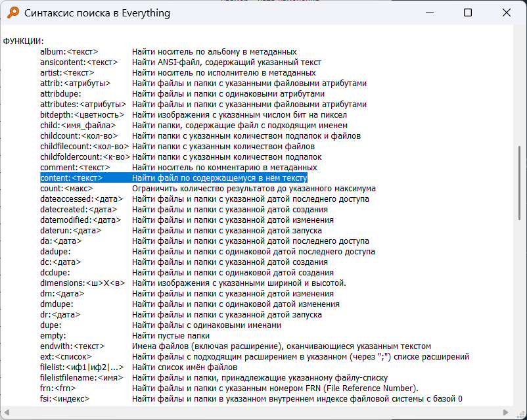This screenshot has height=420, width=527.
Task: Close the search syntax window
Action: point(506,12)
